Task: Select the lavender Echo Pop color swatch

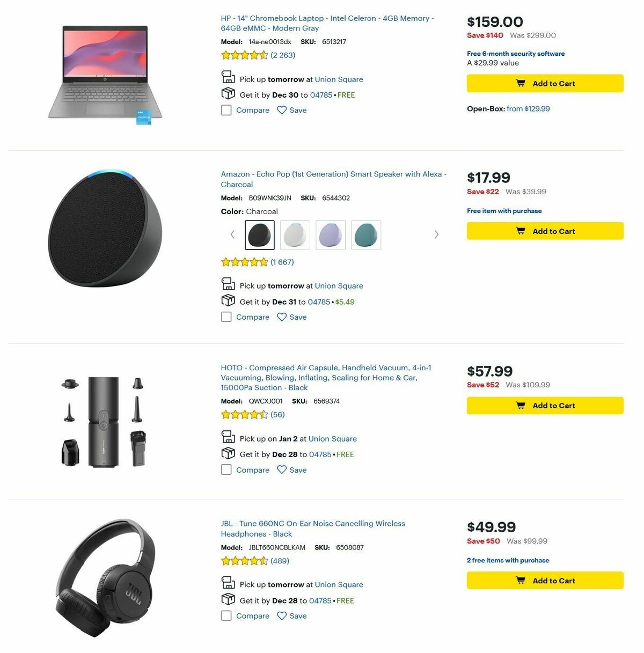Action: click(331, 234)
